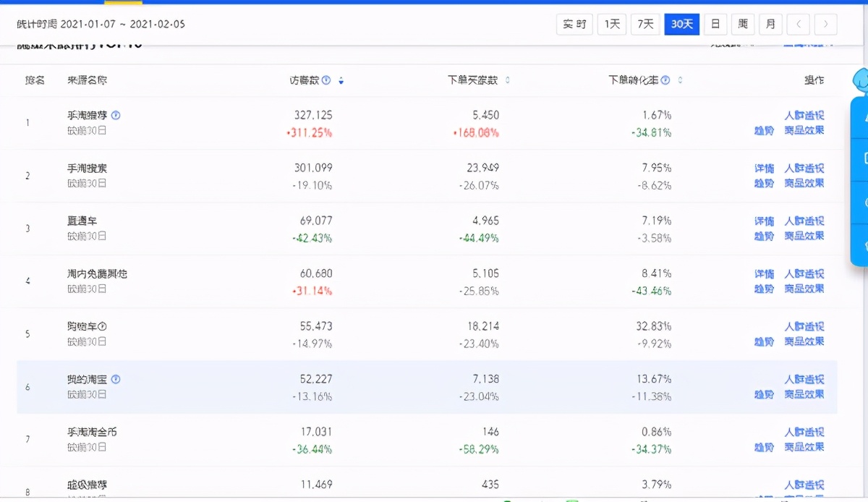This screenshot has height=502, width=868.
Task: Go to next period with right arrow
Action: (826, 25)
